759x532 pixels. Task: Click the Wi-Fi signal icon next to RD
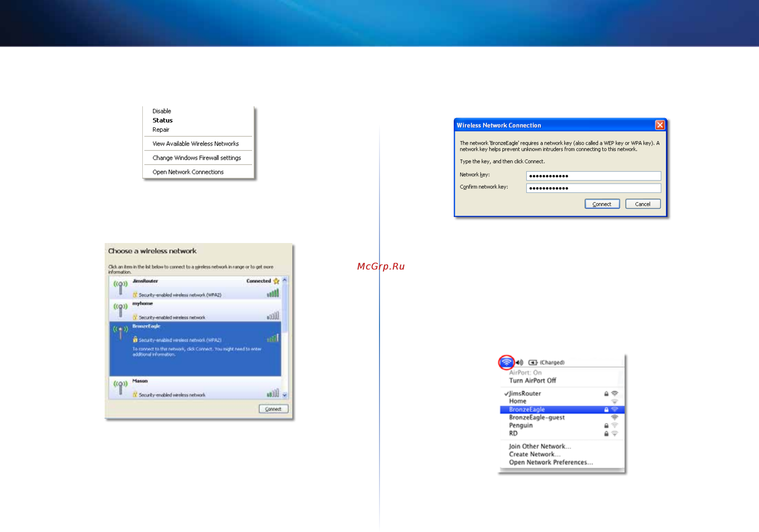tap(615, 433)
